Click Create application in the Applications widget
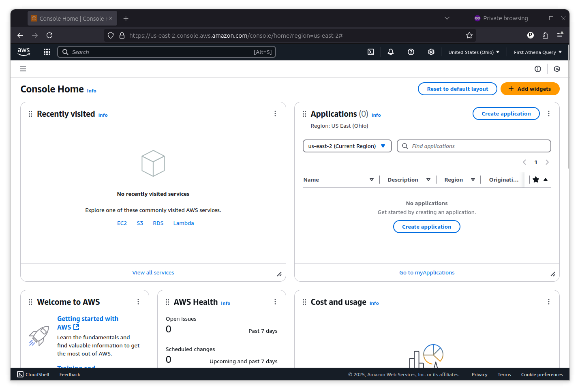 coord(506,114)
